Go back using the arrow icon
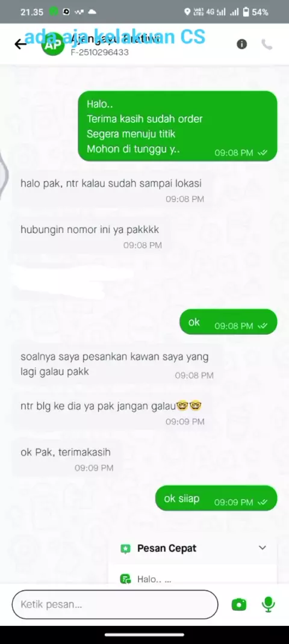The width and height of the screenshot is (289, 644). (20, 44)
